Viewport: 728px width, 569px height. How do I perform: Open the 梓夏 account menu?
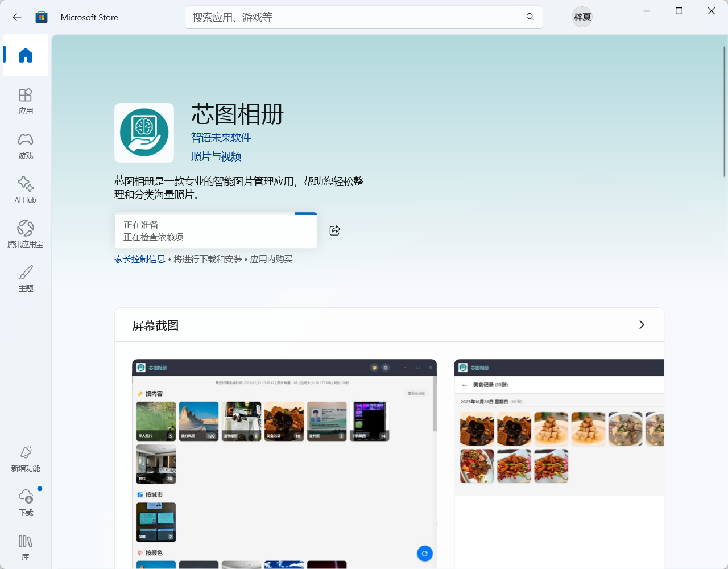pyautogui.click(x=581, y=17)
